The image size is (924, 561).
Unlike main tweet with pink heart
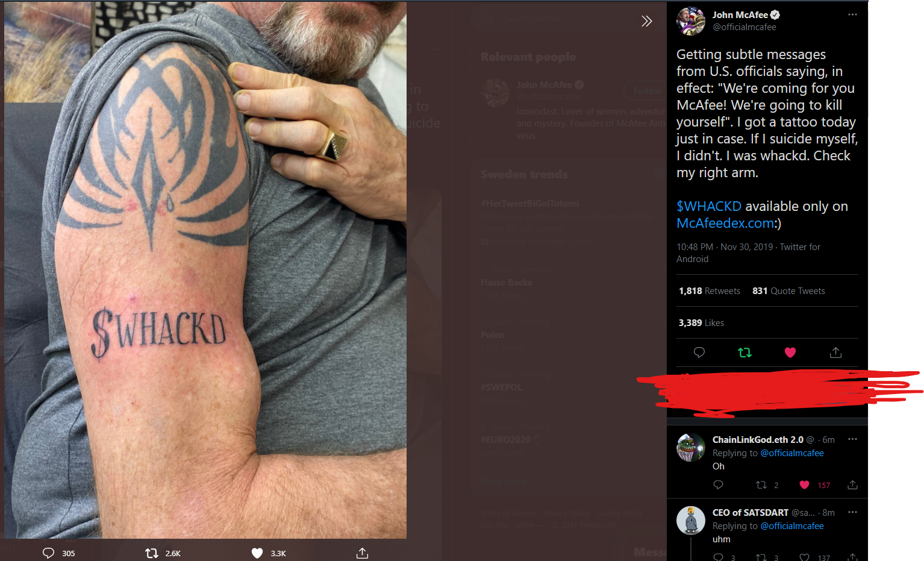[790, 353]
